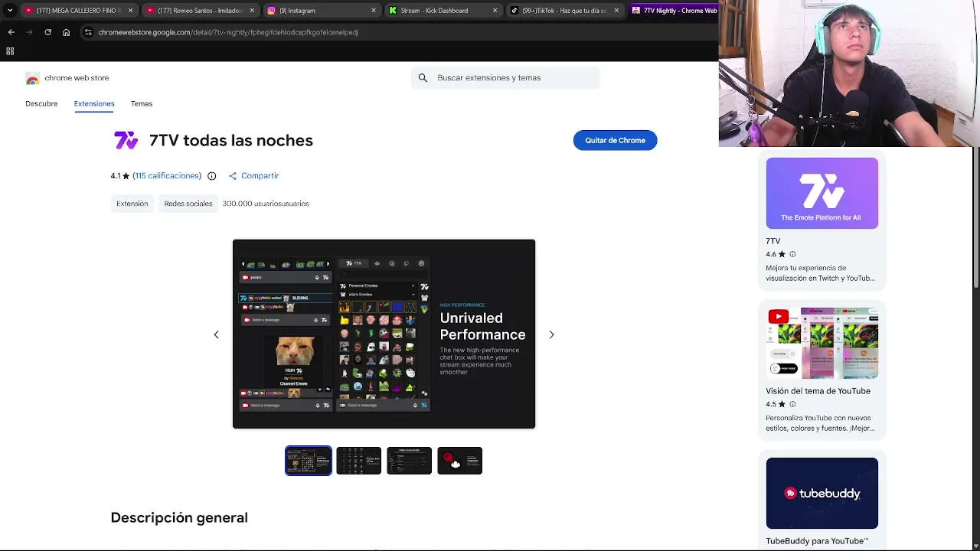Close the Instagram tab
The width and height of the screenshot is (980, 551).
(x=374, y=11)
